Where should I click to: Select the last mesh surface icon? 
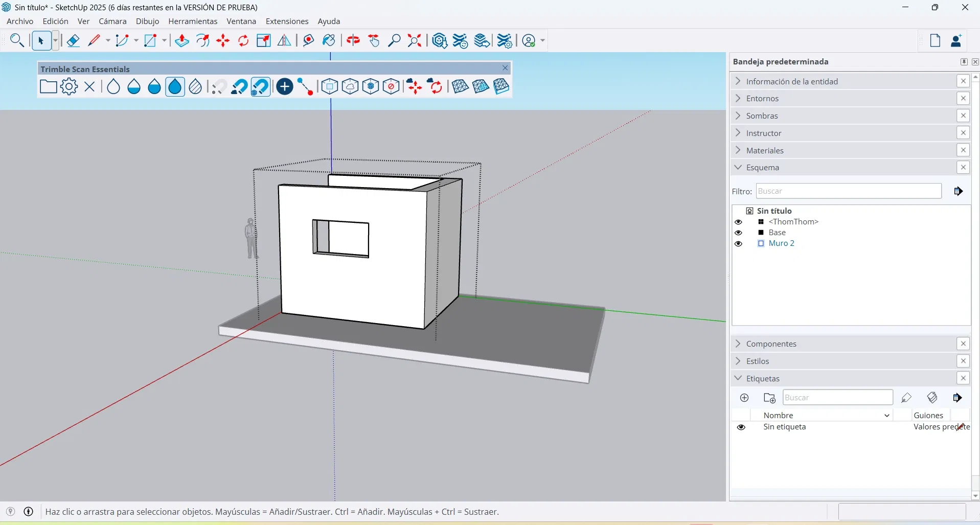click(x=501, y=86)
